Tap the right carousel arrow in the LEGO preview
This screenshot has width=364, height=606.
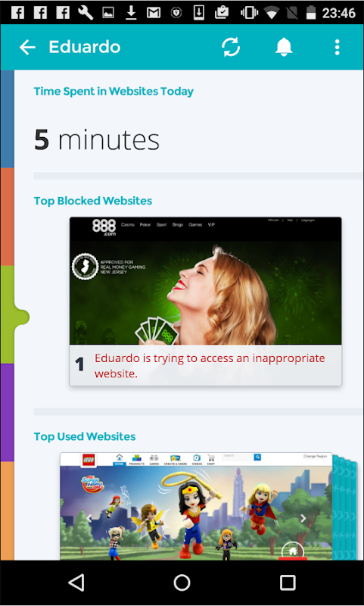(x=303, y=518)
